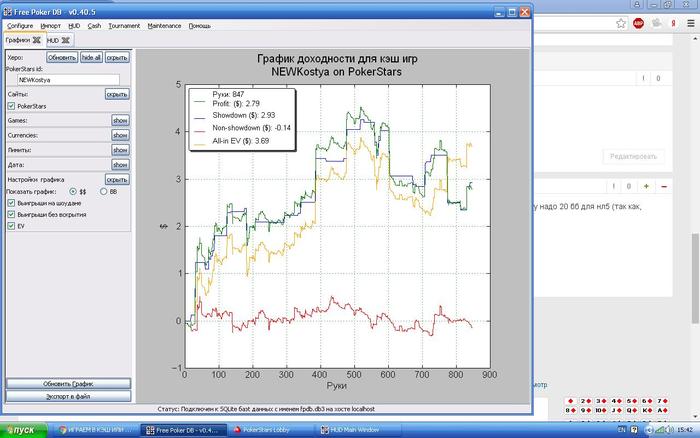
Task: Show the Games filter section
Action: click(x=121, y=121)
